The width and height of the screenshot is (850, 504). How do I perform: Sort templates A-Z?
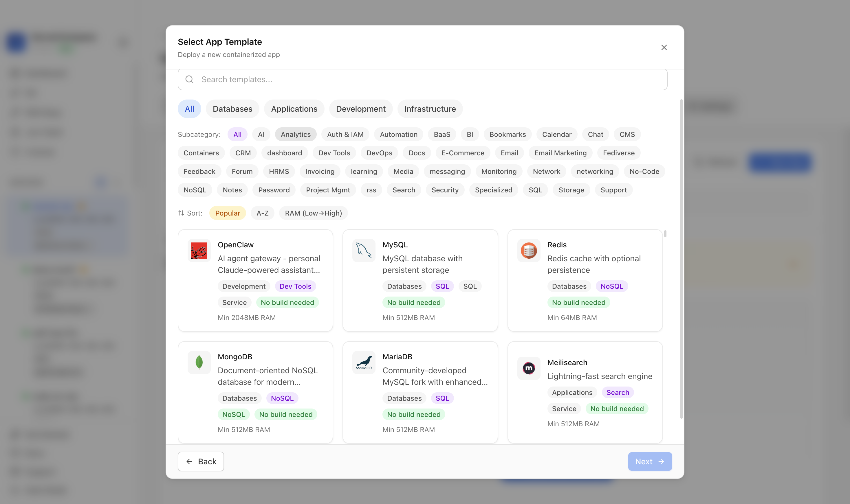[x=262, y=213]
